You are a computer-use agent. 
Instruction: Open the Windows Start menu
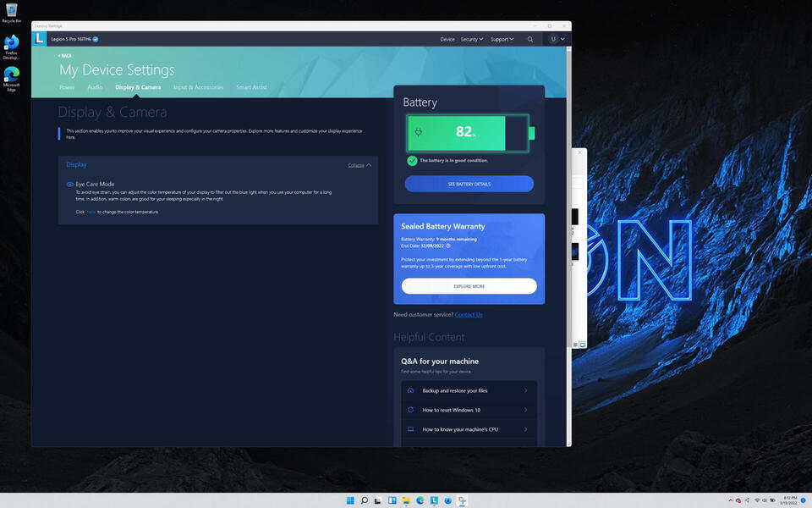pyautogui.click(x=350, y=500)
